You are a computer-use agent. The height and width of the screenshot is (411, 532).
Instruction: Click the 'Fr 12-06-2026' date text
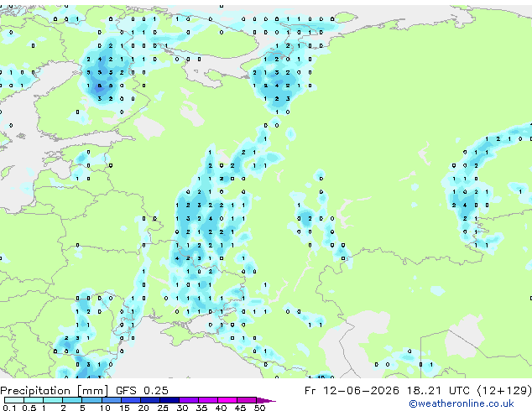click(x=352, y=391)
